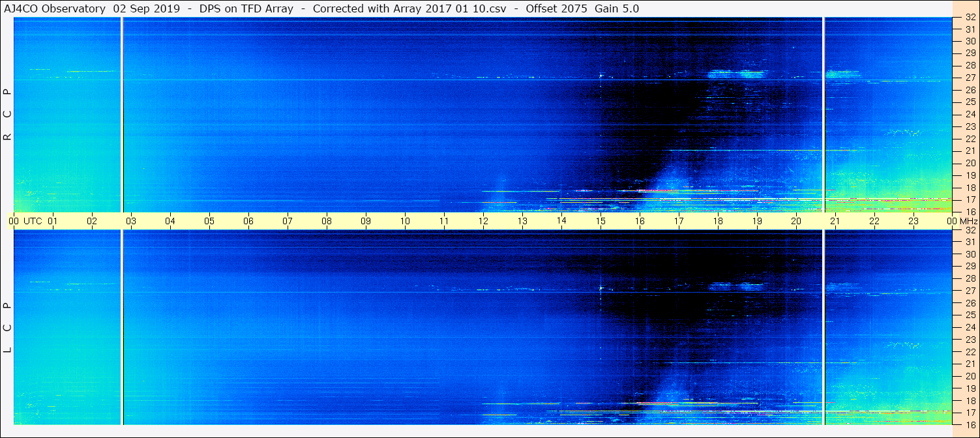This screenshot has width=980, height=438.
Task: Select hour "01" on the time axis
Action: (53, 221)
